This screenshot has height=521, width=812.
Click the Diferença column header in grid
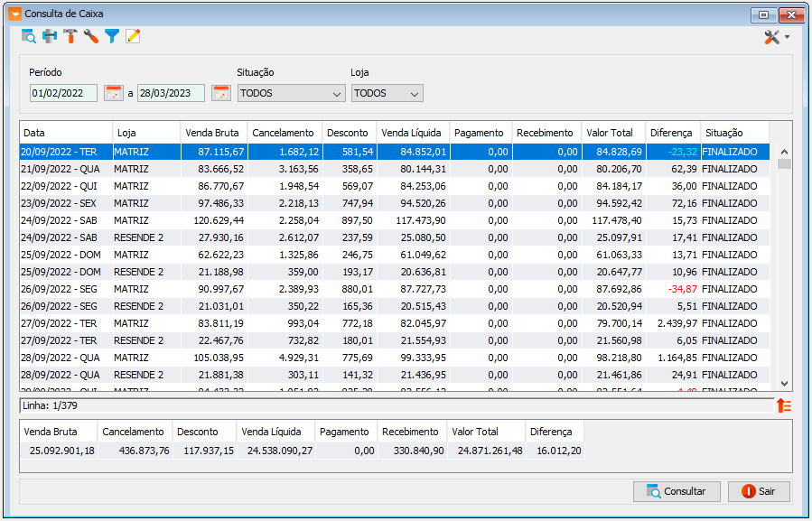670,133
